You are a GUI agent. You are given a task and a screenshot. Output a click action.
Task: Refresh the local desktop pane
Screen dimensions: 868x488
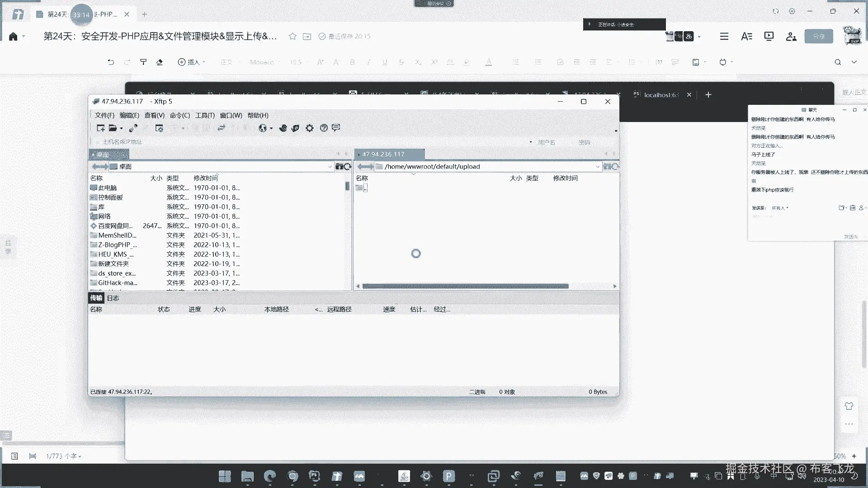(x=348, y=167)
